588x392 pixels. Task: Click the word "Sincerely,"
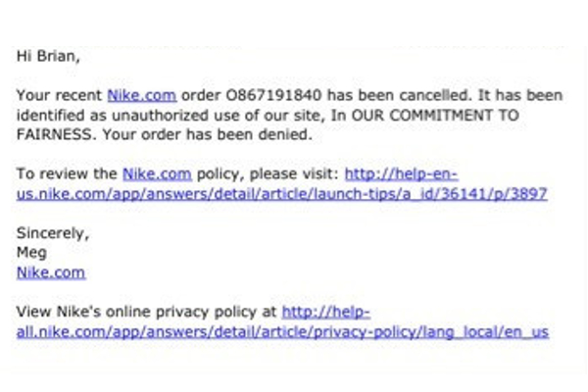tap(53, 233)
